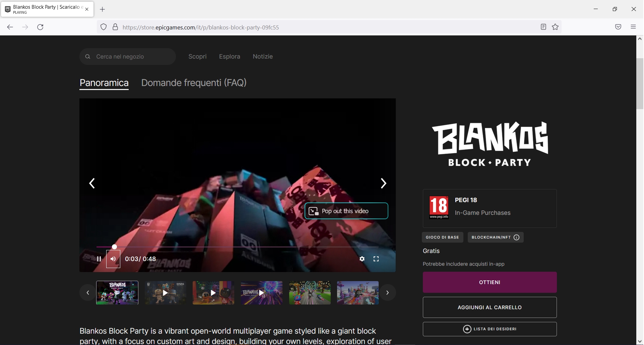The width and height of the screenshot is (644, 345).
Task: Pause the video playback
Action: [x=99, y=259]
